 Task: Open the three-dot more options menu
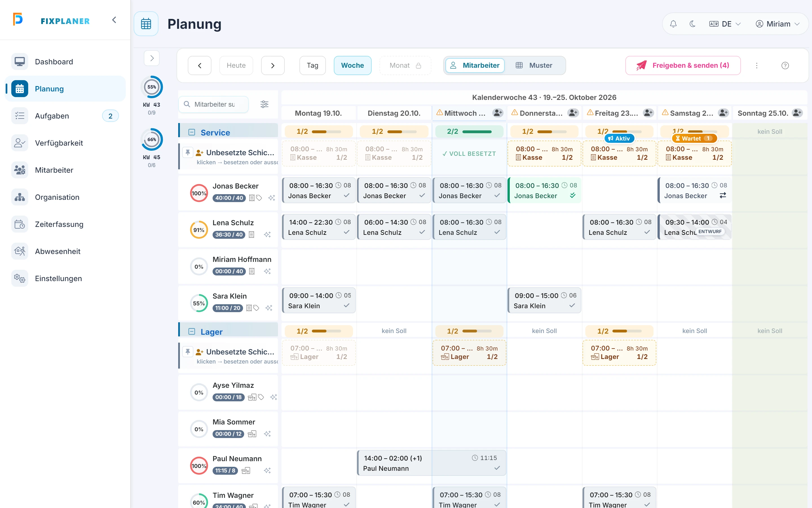point(757,65)
